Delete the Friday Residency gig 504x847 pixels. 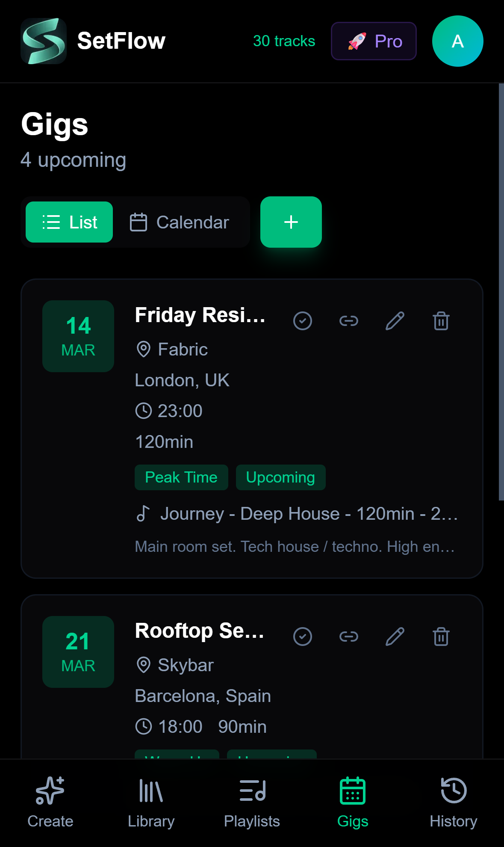pyautogui.click(x=441, y=321)
